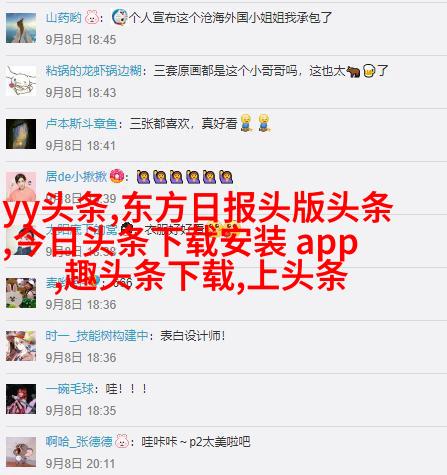Click 时一_技能树构建中 avatar image
Image resolution: width=447 pixels, height=475 pixels.
tap(21, 346)
